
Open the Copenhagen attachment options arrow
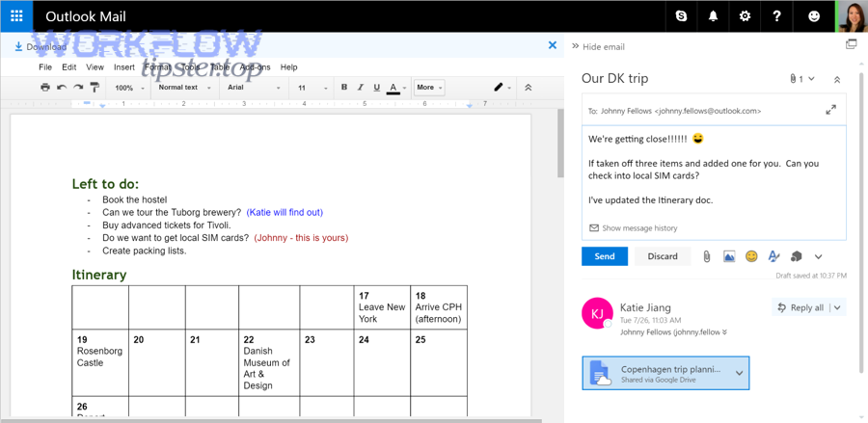click(x=739, y=373)
